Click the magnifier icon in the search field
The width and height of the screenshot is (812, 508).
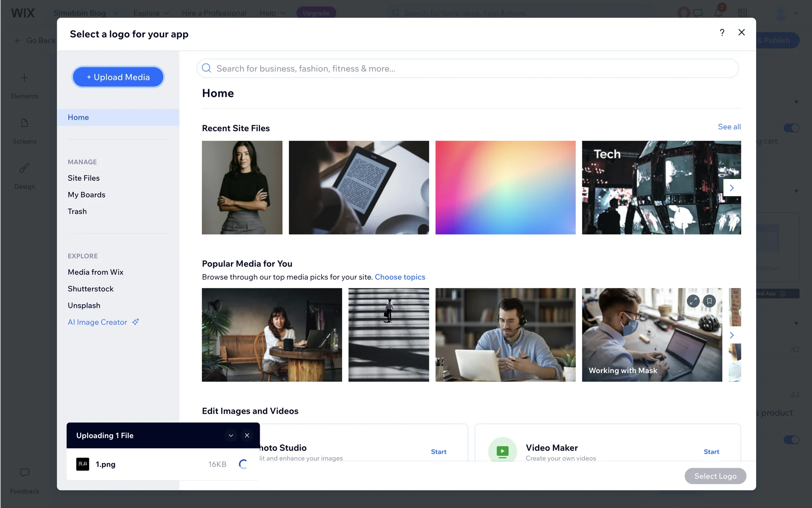click(x=206, y=69)
